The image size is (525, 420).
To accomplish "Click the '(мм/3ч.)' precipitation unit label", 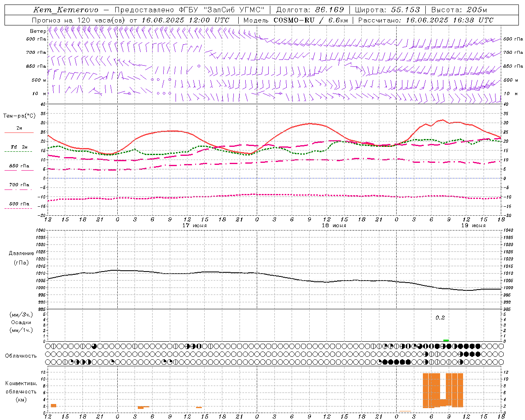I will [x=21, y=315].
